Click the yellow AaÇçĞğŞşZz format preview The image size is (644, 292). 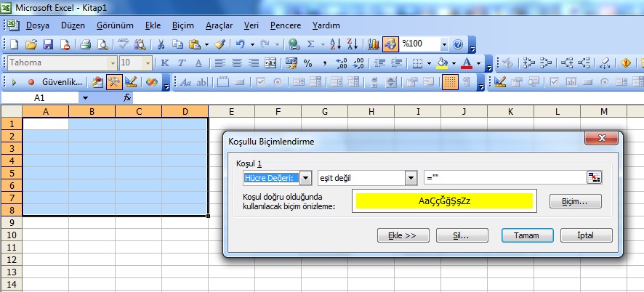444,200
